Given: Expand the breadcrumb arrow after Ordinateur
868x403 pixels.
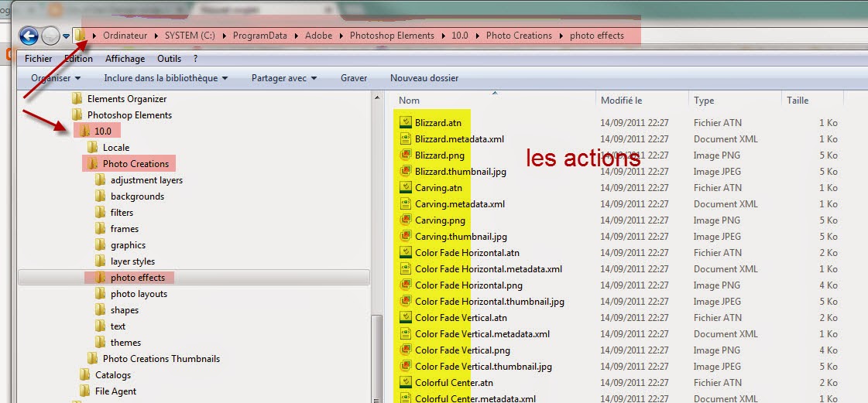Looking at the screenshot, I should click(156, 36).
